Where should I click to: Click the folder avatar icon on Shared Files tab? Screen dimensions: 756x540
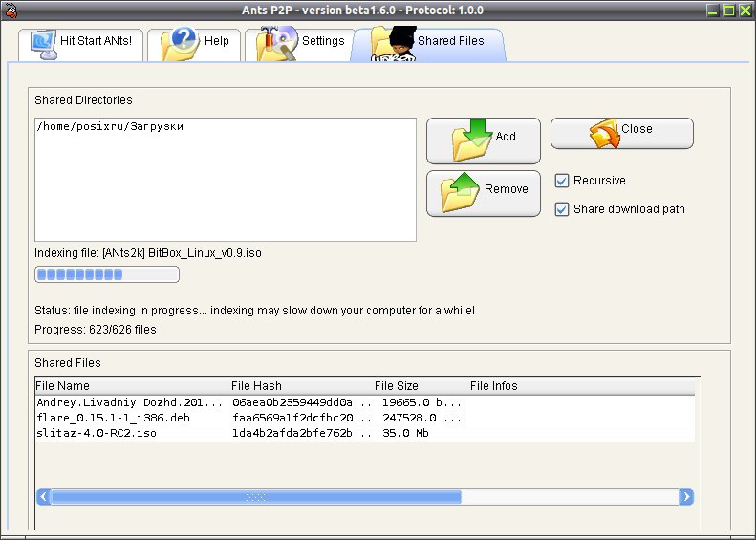coord(394,44)
